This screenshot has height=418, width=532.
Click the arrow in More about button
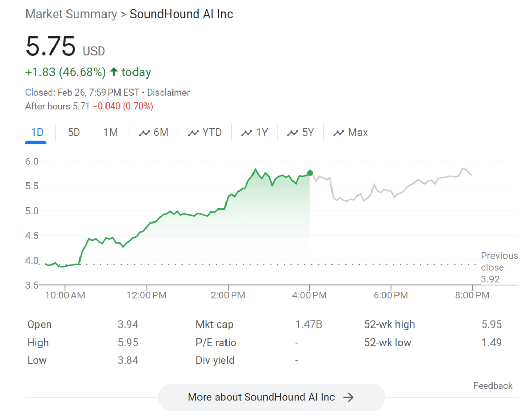point(349,397)
